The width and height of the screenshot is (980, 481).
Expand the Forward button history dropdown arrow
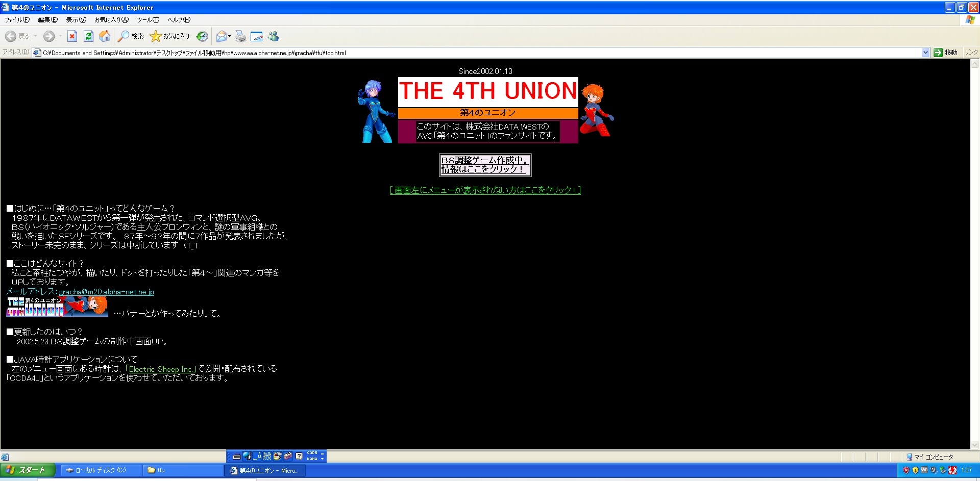(x=60, y=36)
